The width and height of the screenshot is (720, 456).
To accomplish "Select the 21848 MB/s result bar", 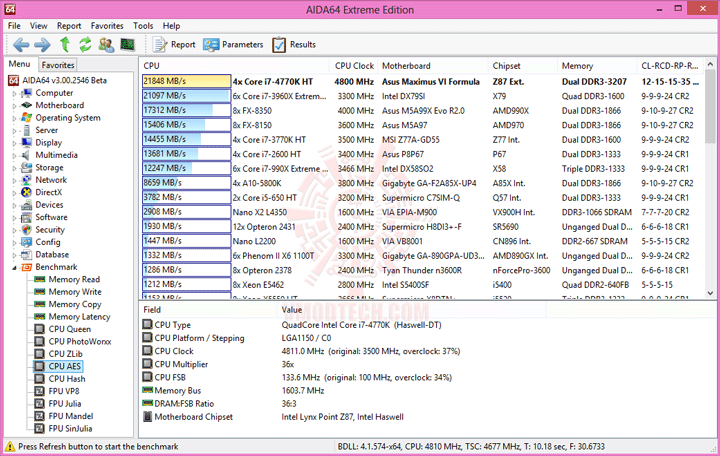I will pyautogui.click(x=186, y=81).
